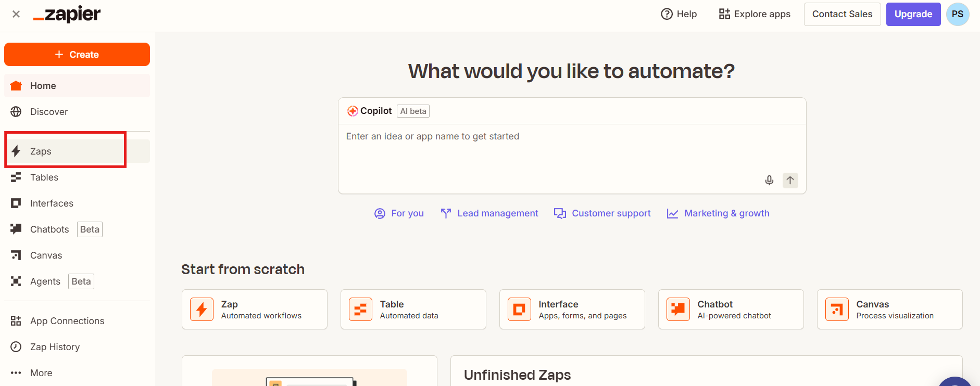Expand More in the sidebar
The image size is (980, 386).
[x=77, y=373]
